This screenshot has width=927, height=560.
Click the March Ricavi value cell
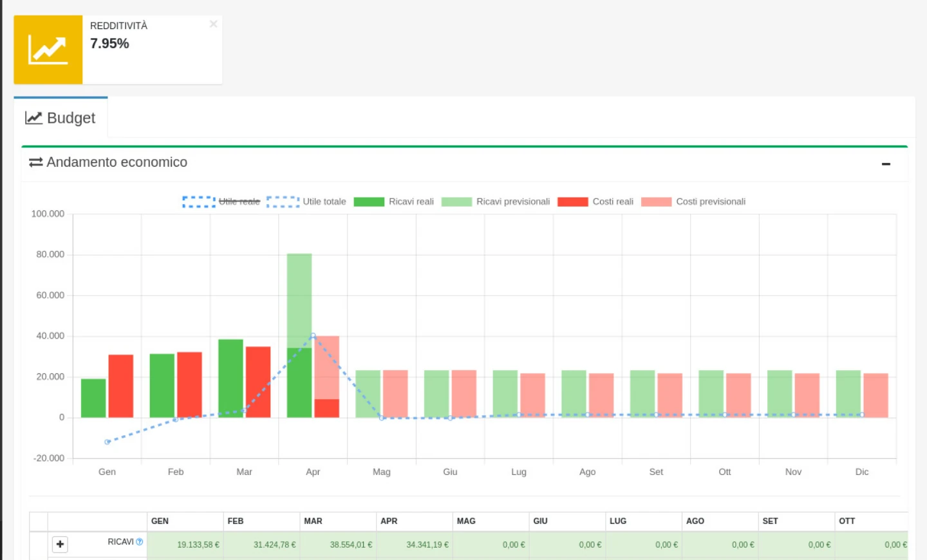[x=338, y=545]
